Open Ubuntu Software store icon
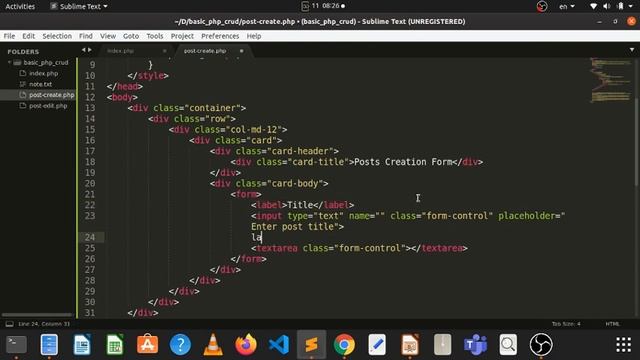This screenshot has height=360, width=640. click(147, 345)
